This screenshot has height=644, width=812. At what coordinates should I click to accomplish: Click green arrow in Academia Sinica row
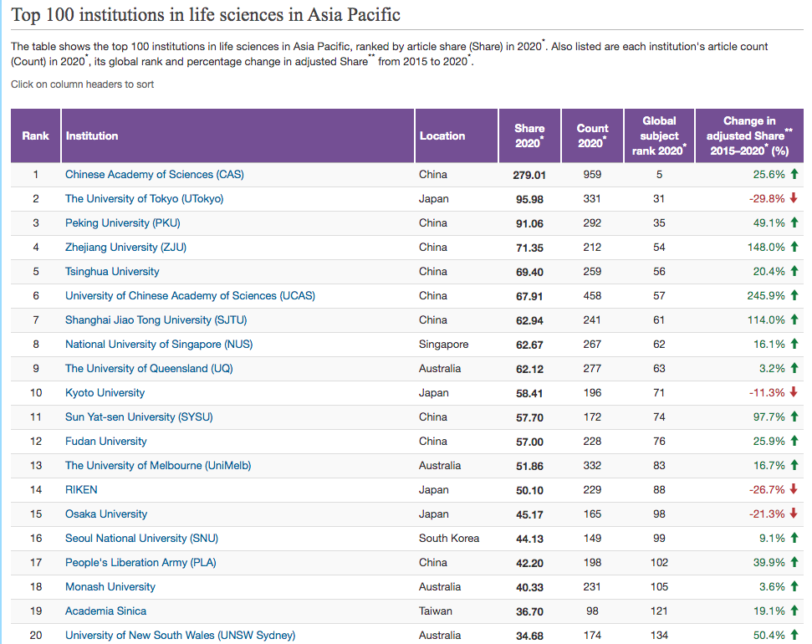[794, 611]
